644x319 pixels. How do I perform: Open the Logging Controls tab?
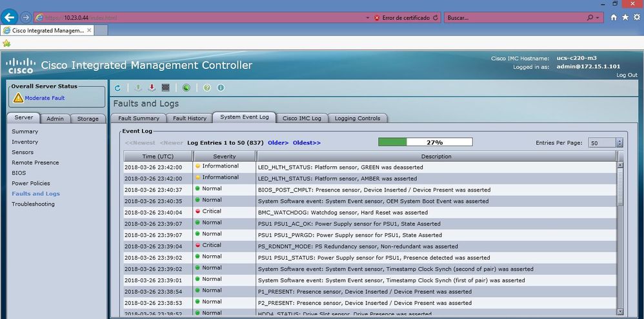(357, 118)
